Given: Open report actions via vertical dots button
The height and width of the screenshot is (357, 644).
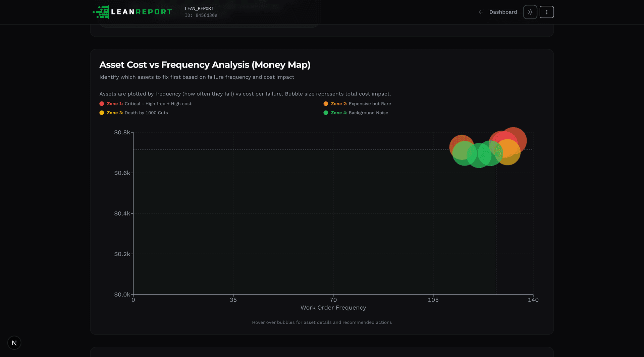Looking at the screenshot, I should tap(546, 12).
